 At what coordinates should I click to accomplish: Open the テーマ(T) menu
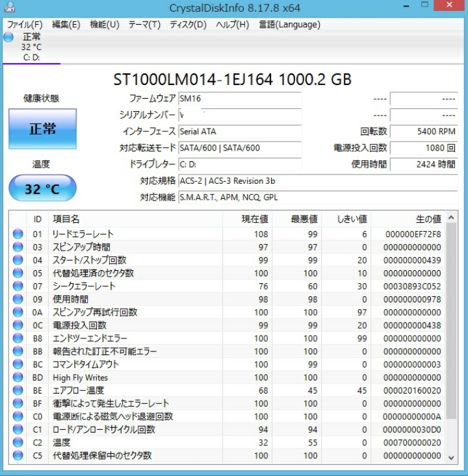coord(144,25)
